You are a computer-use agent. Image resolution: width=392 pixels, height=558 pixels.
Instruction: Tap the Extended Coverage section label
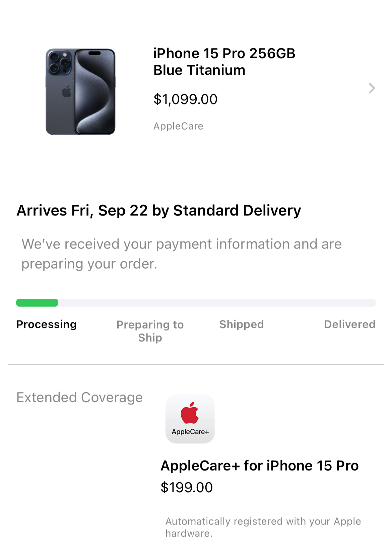(x=80, y=398)
